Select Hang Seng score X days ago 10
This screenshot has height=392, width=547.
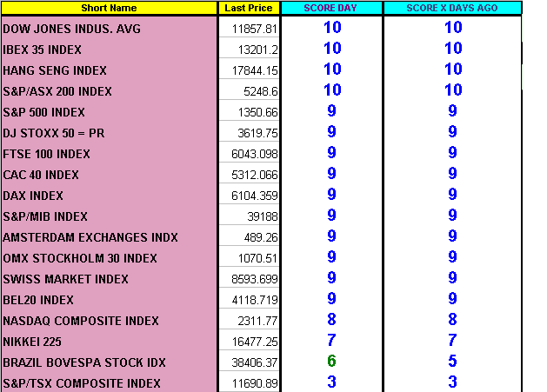point(453,69)
